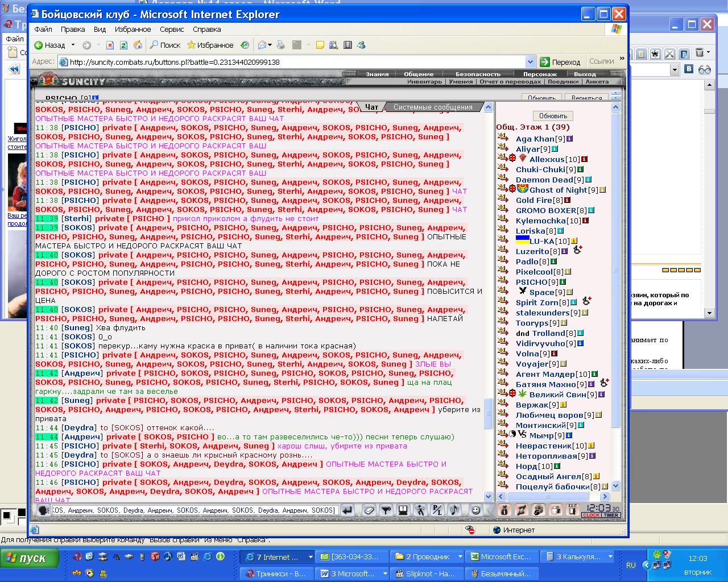This screenshot has width=728, height=582.
Task: Switch to the Чат tab
Action: (x=371, y=107)
